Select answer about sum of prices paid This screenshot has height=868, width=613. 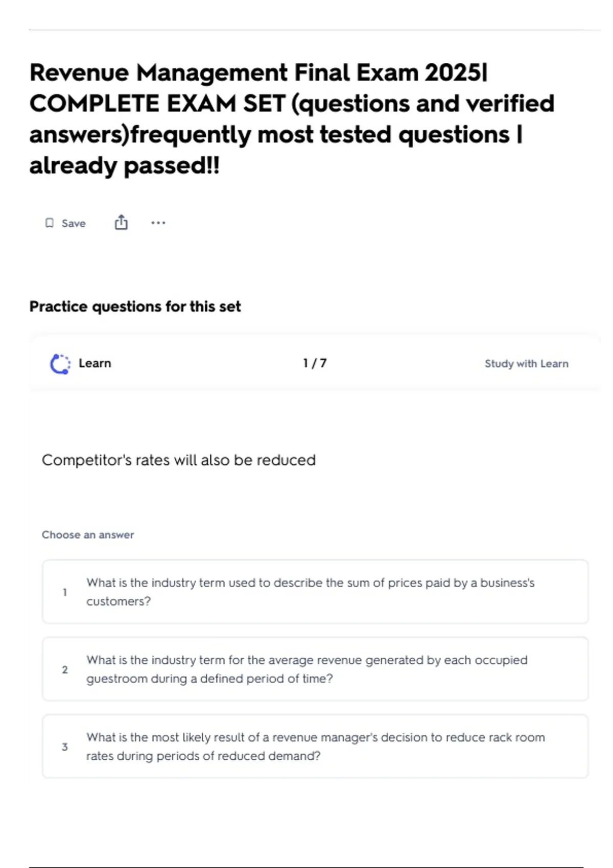310,592
